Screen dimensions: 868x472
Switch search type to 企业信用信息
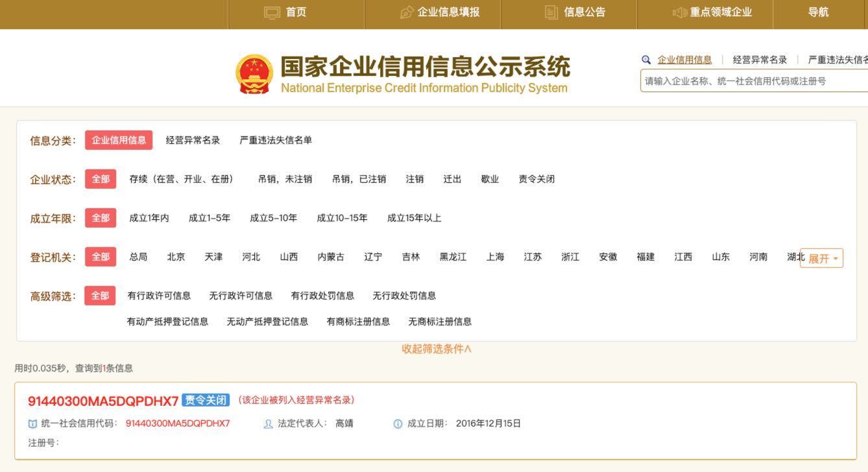684,60
